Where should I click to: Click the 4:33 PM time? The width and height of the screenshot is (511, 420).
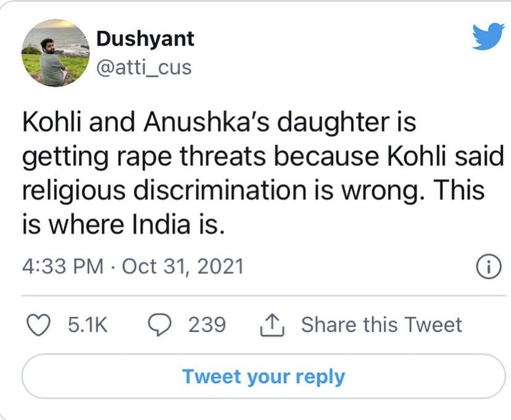[x=62, y=267]
